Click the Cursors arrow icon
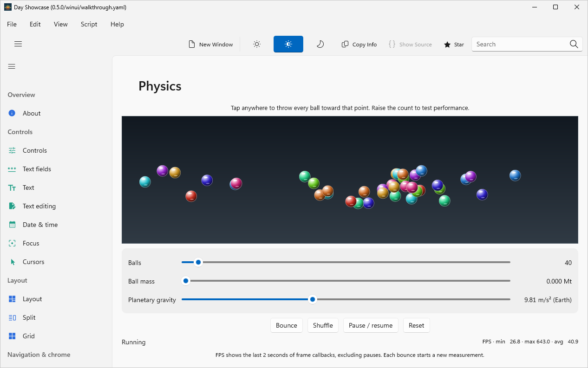588x368 pixels. coord(13,262)
